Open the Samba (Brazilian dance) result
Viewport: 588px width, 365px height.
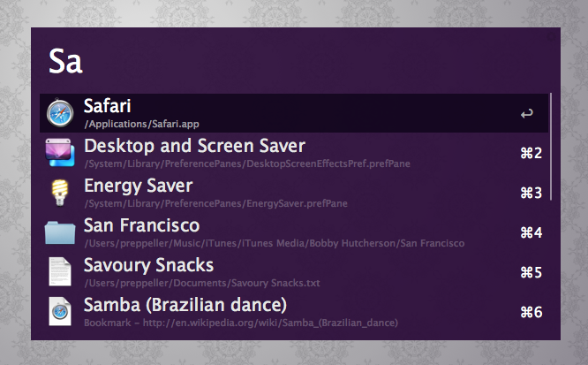185,305
